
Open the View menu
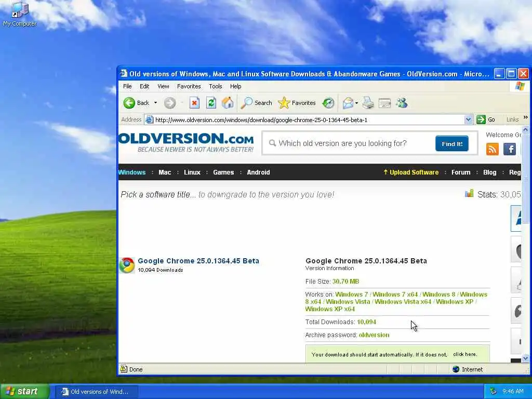(x=163, y=86)
